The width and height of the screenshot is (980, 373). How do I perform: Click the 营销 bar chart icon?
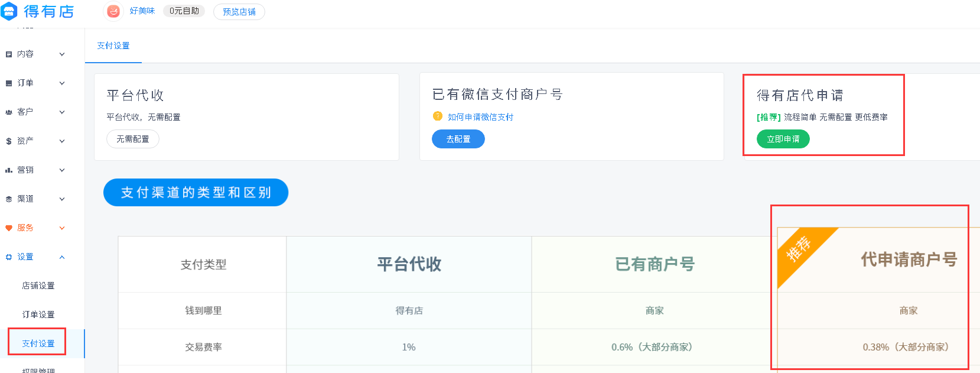click(9, 170)
